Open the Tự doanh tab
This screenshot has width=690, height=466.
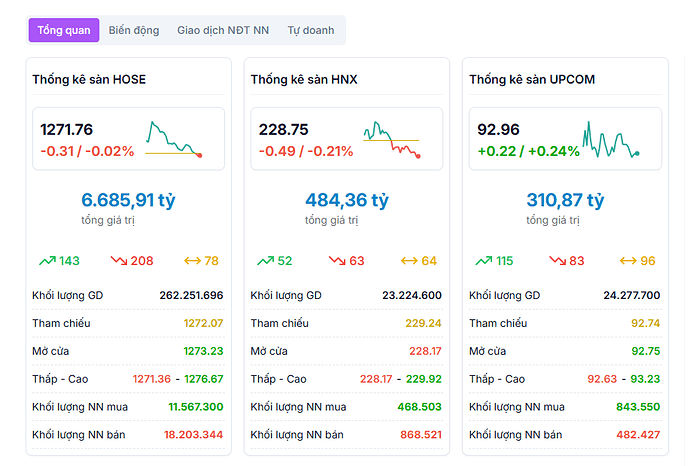point(311,30)
